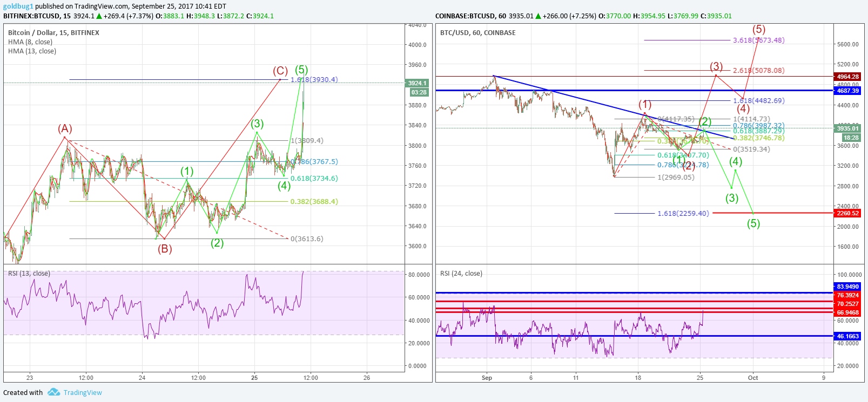Click the green (3) label on the Coinbase chart
868x402 pixels.
(x=732, y=198)
